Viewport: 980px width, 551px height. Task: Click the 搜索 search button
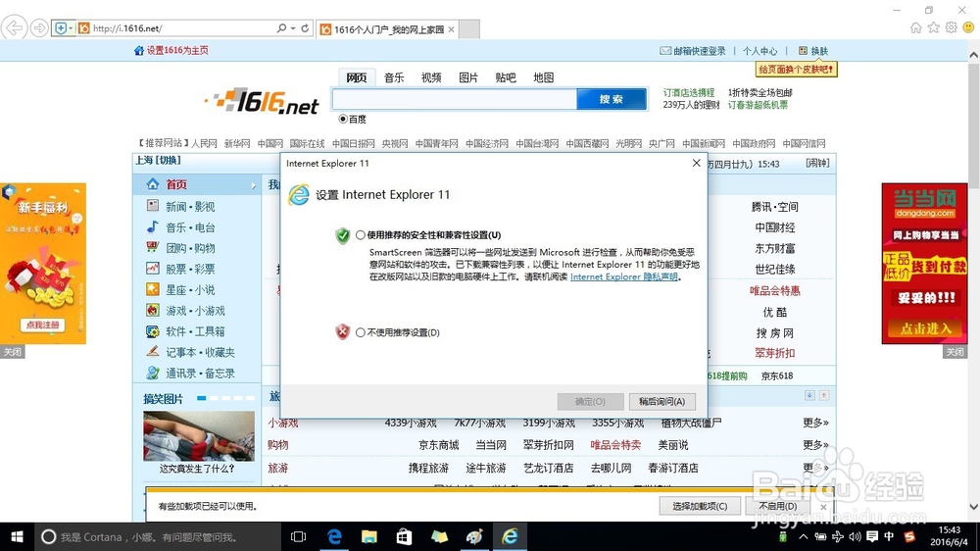[x=612, y=99]
